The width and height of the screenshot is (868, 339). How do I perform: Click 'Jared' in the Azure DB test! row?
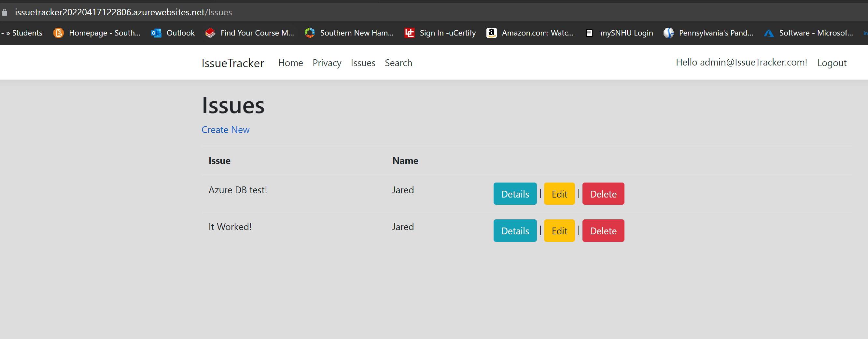tap(403, 190)
